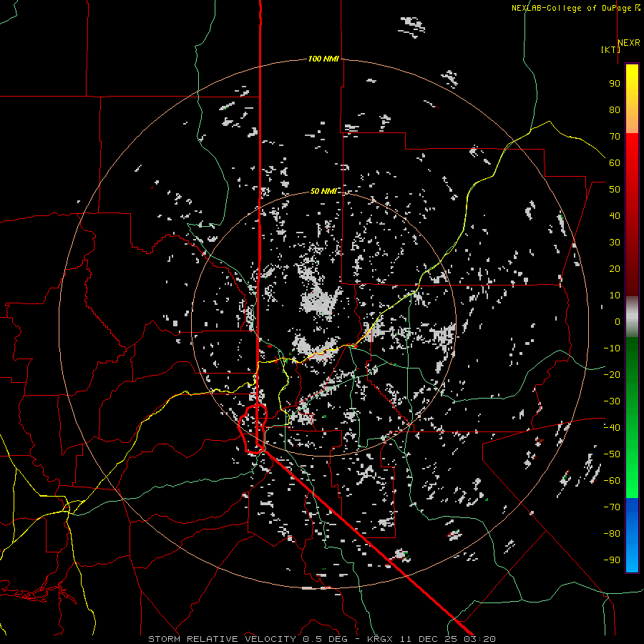The height and width of the screenshot is (644, 644).
Task: Click the -30 scale value
Action: pyautogui.click(x=612, y=401)
